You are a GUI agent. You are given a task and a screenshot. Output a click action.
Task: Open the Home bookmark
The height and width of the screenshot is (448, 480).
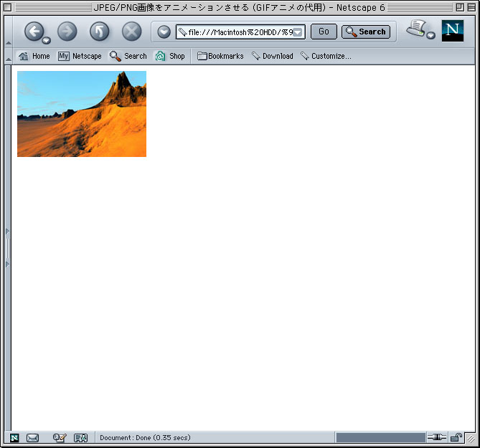click(x=34, y=56)
